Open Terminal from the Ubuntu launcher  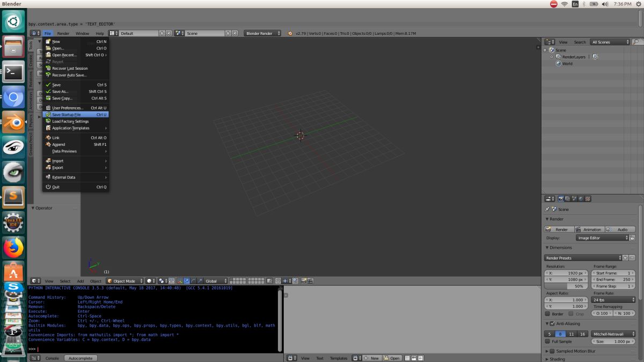(x=13, y=72)
